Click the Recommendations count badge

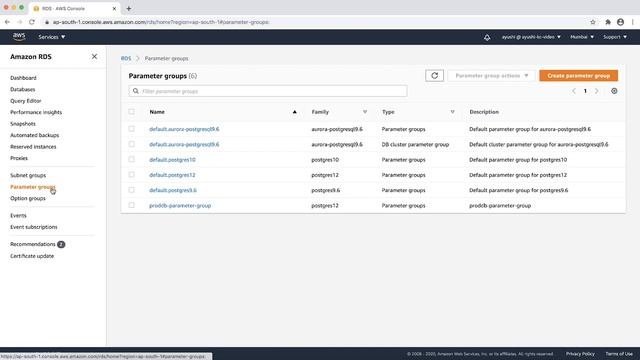(x=61, y=244)
